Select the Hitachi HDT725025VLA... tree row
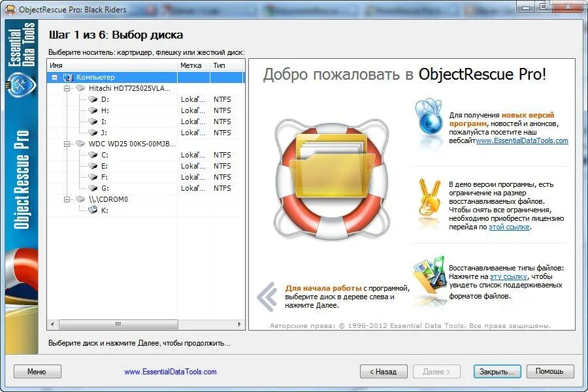This screenshot has height=392, width=588. 146,88
